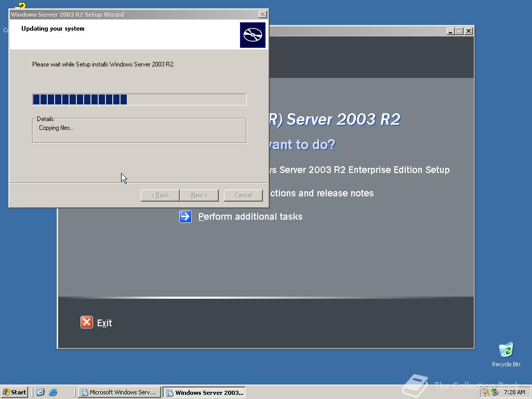Click the installation progress bar
The image size is (532, 399).
tap(139, 99)
